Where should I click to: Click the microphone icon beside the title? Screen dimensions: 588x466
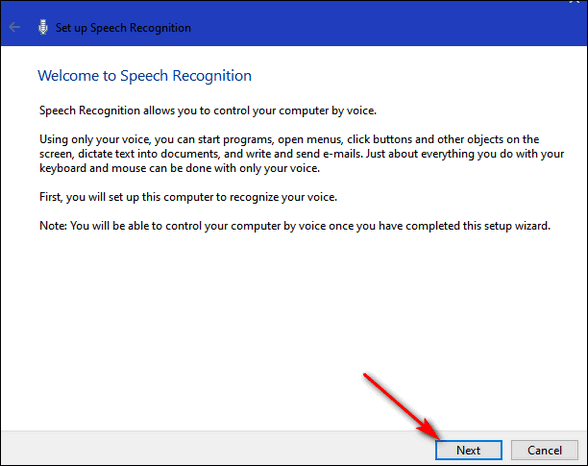pyautogui.click(x=43, y=27)
